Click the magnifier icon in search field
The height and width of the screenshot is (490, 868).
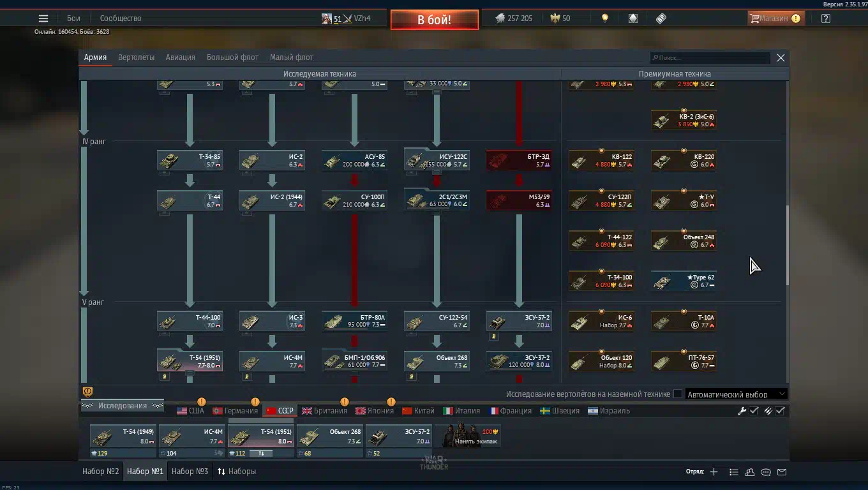click(655, 58)
